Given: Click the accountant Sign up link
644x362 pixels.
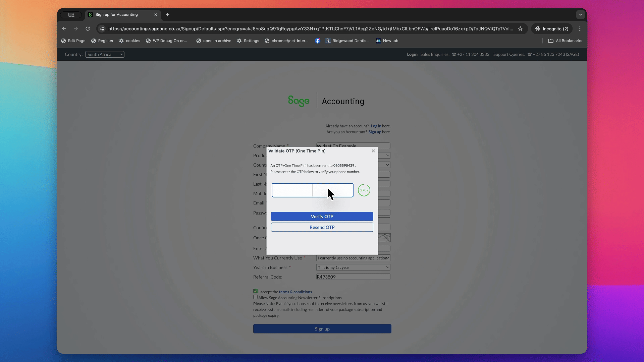Looking at the screenshot, I should (x=375, y=132).
